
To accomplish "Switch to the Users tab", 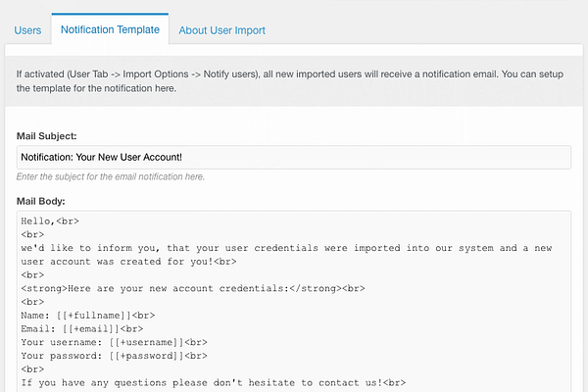I will (27, 30).
